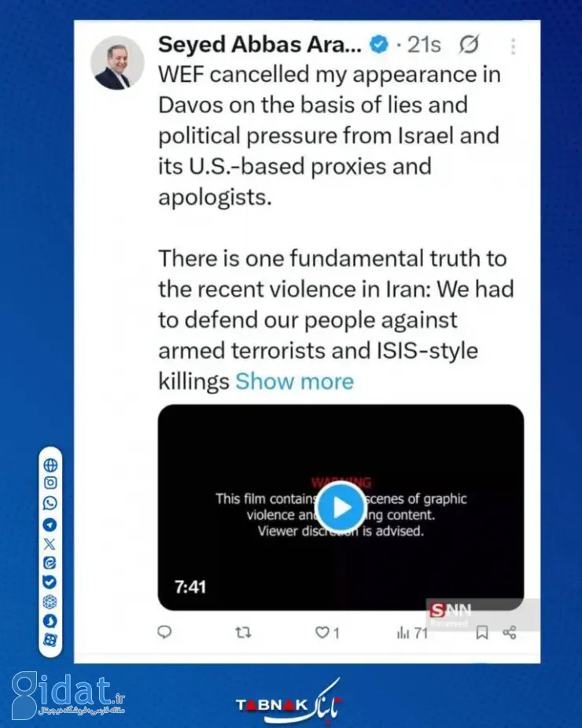This screenshot has width=582, height=728.
Task: Open the Telegram icon in sidebar
Action: [50, 525]
